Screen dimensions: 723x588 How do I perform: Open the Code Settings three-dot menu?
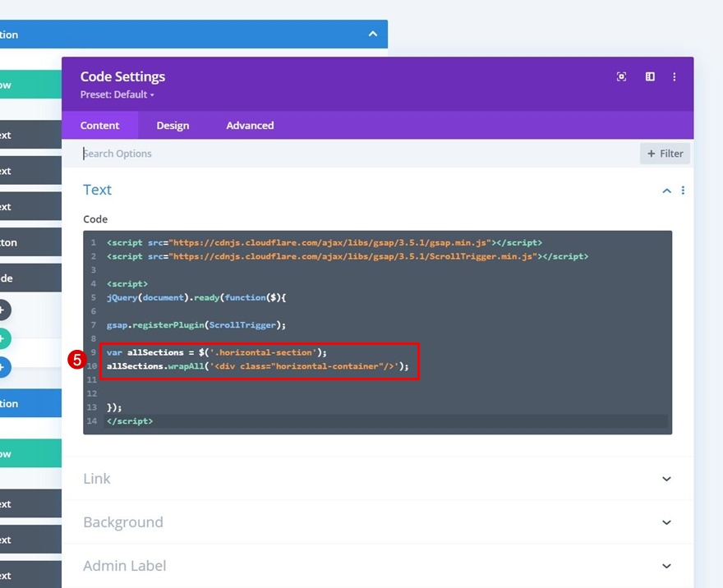click(675, 76)
